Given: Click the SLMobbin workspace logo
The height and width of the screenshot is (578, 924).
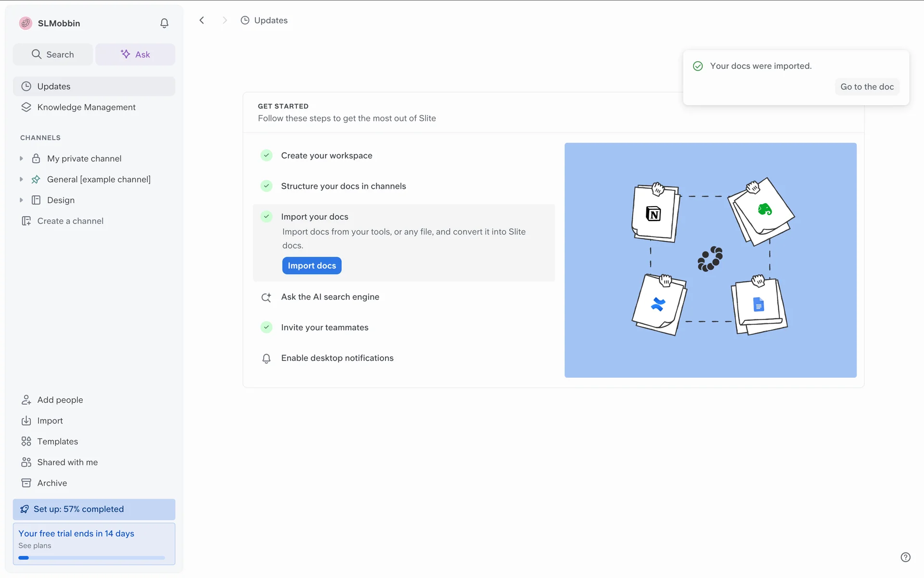Looking at the screenshot, I should coord(26,23).
